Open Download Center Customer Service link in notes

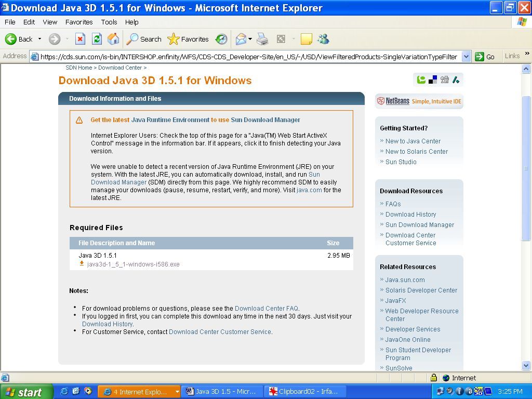pos(220,332)
